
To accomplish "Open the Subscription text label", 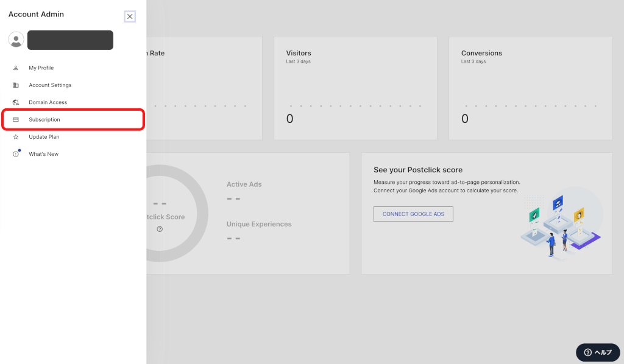I will 44,120.
